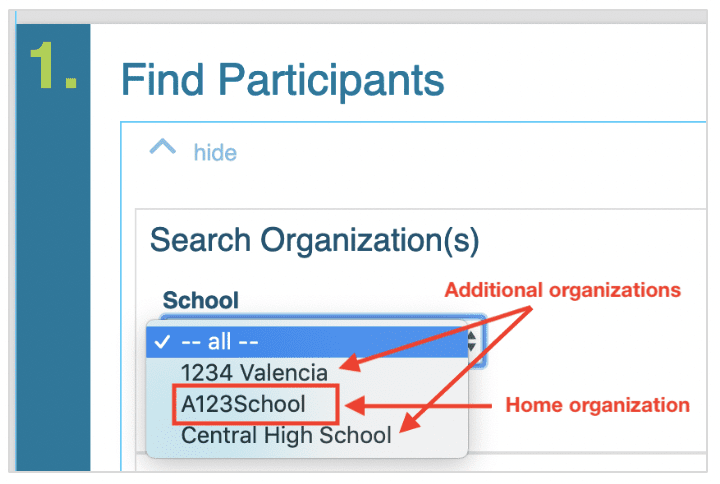Click the red arrowhead pointing at Central High School
Image resolution: width=720 pixels, height=484 pixels.
403,429
